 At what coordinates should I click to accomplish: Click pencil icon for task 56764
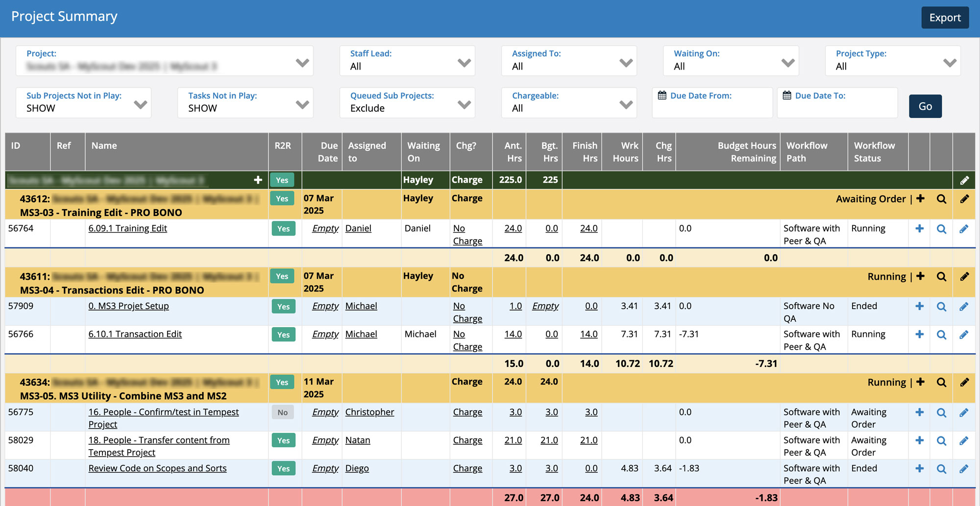963,229
